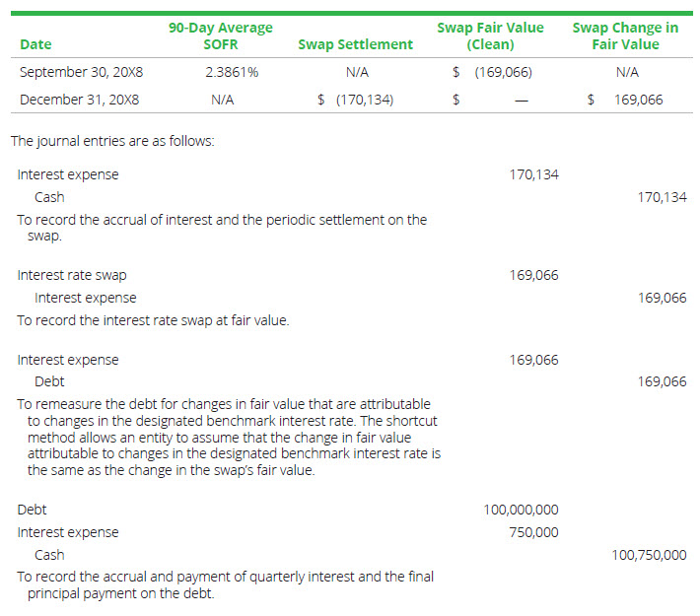This screenshot has height=616, width=700.
Task: Select the September 30, 20X8 date cell
Action: (79, 72)
